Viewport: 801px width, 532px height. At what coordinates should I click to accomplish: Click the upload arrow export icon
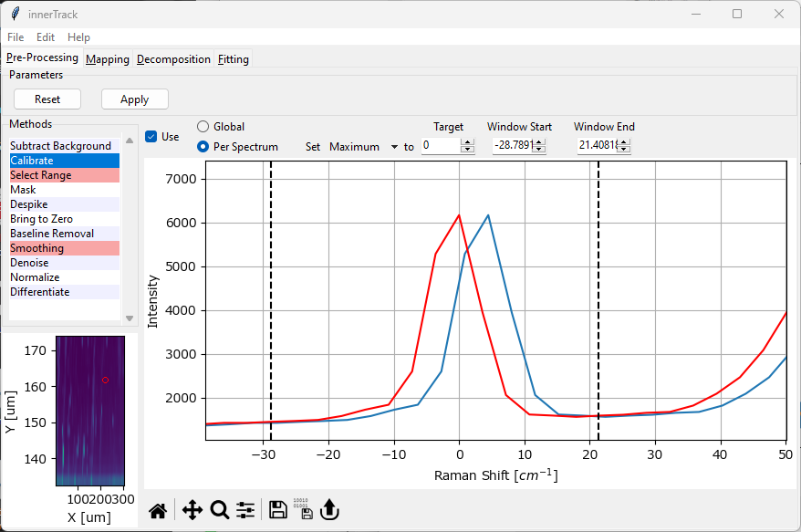(329, 510)
